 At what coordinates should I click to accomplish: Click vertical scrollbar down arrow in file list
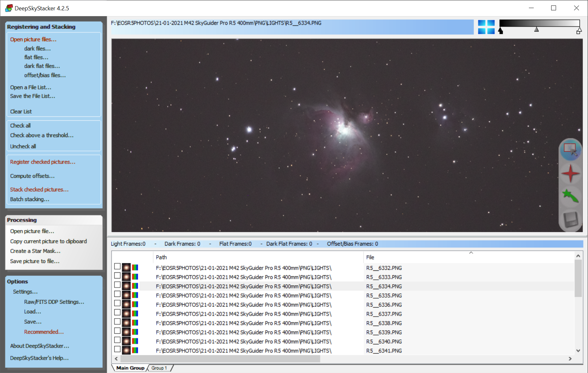point(578,350)
